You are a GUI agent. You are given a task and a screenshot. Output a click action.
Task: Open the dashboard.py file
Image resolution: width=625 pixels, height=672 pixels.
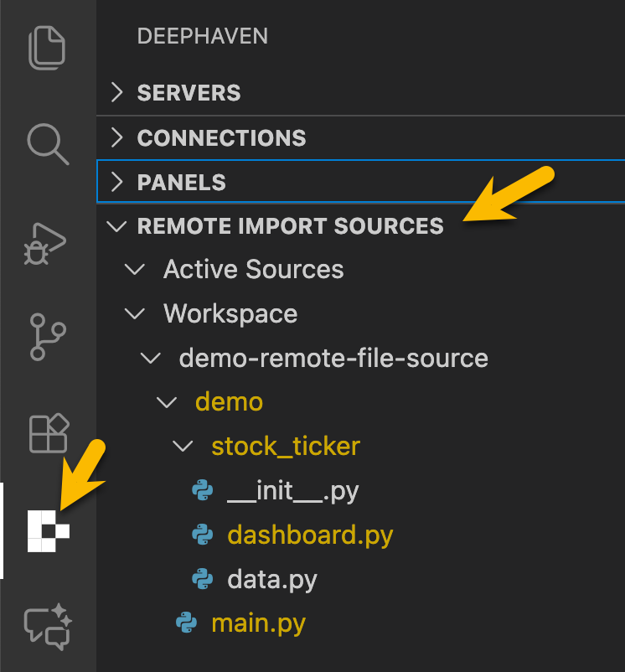(x=310, y=535)
